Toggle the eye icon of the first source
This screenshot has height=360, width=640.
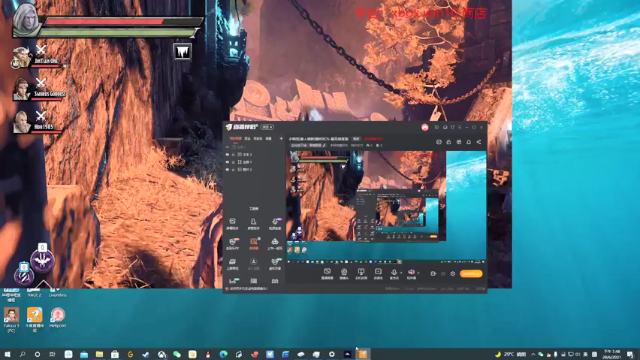click(227, 155)
